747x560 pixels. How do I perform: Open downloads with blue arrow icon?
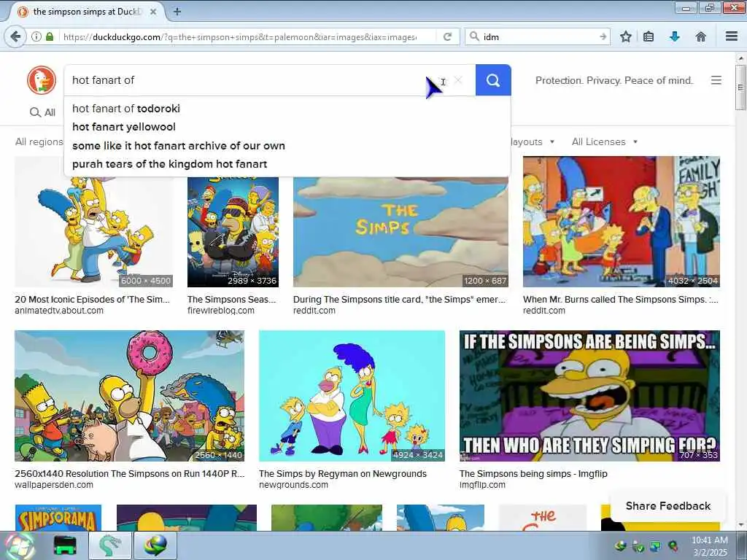675,36
